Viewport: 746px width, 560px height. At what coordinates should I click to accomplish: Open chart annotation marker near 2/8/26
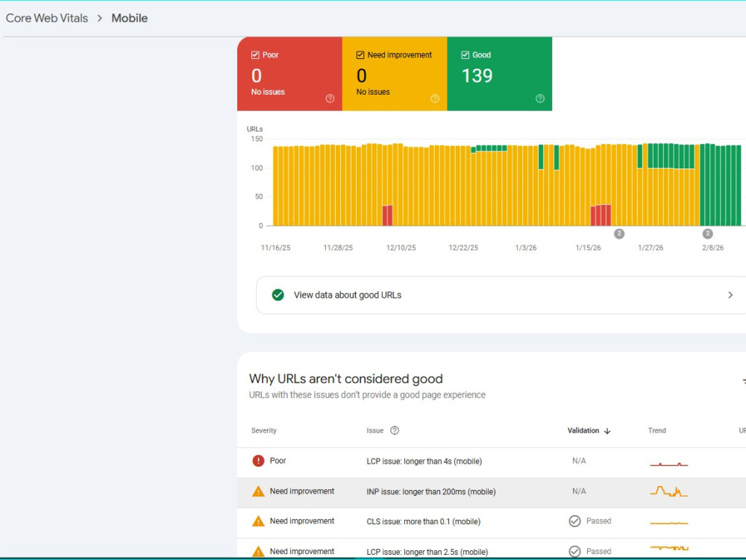click(707, 233)
